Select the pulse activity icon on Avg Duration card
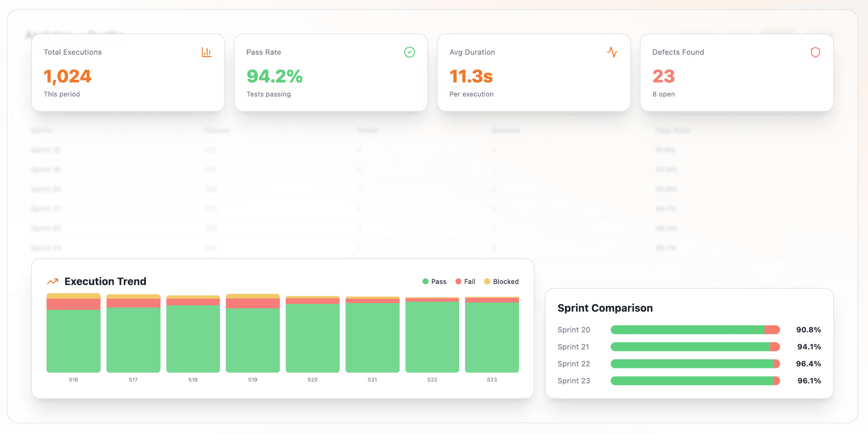 point(613,52)
